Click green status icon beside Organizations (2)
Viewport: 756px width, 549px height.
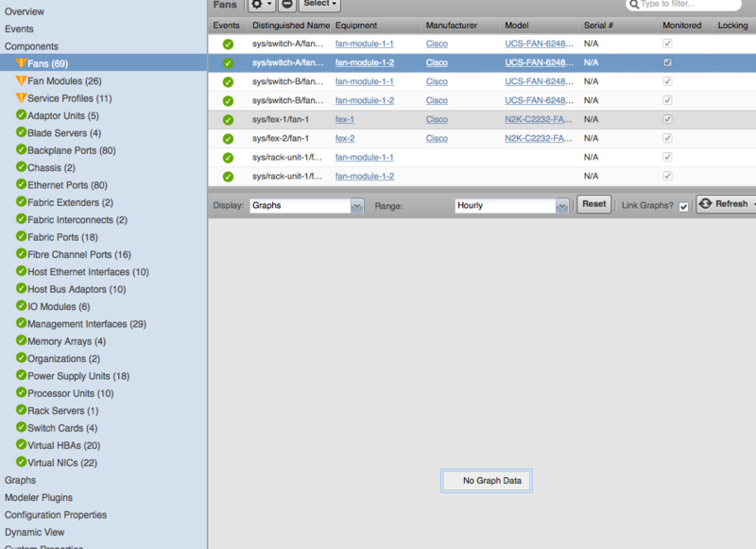(x=21, y=357)
